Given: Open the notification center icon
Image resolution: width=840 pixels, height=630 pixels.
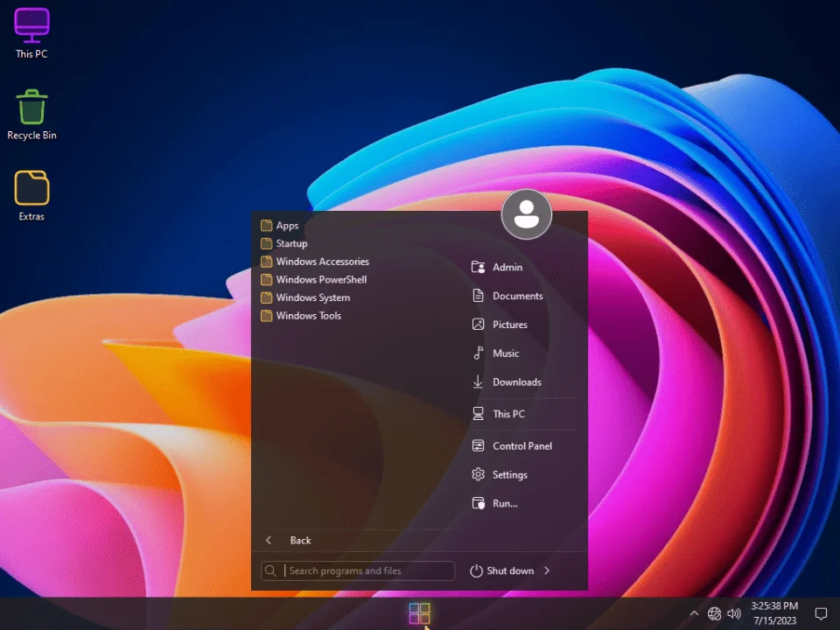Looking at the screenshot, I should [821, 613].
